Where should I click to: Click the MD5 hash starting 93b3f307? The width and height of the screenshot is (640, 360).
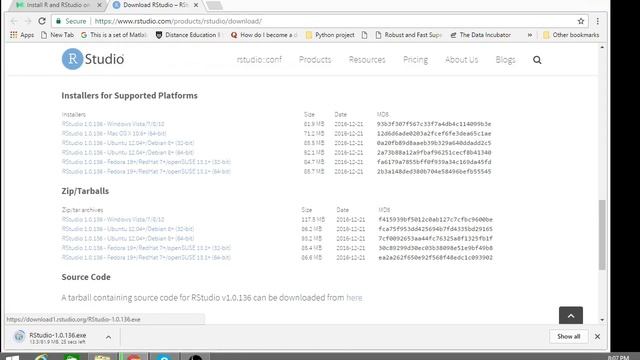pyautogui.click(x=434, y=124)
